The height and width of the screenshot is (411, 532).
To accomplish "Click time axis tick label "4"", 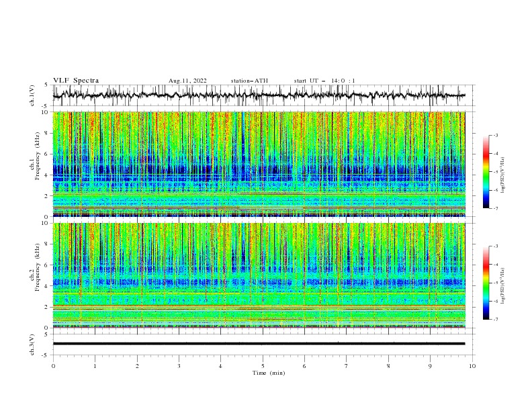I will pyautogui.click(x=220, y=366).
